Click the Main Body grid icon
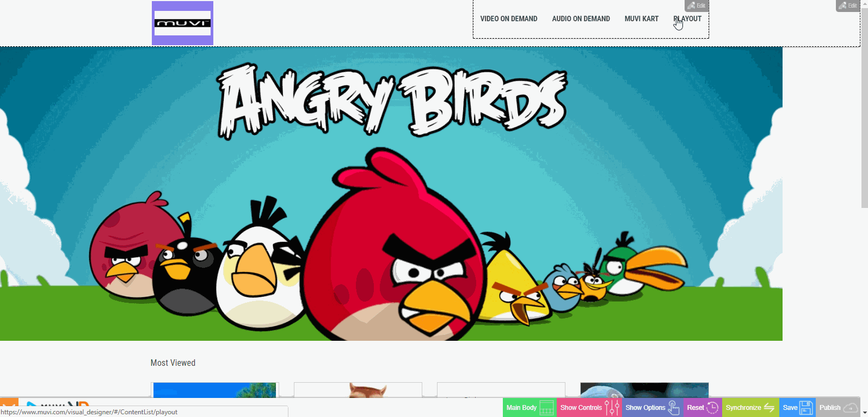The width and height of the screenshot is (868, 417). pos(546,407)
